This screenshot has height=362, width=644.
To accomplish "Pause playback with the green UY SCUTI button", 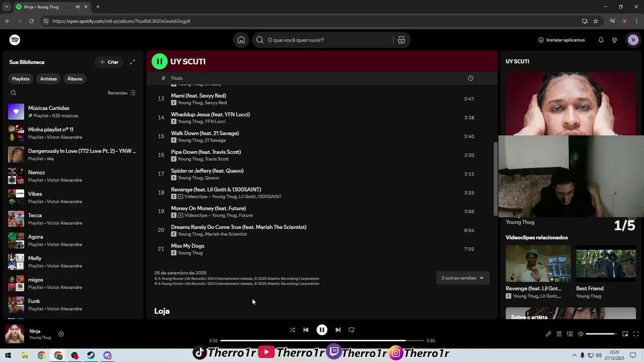I will [159, 61].
